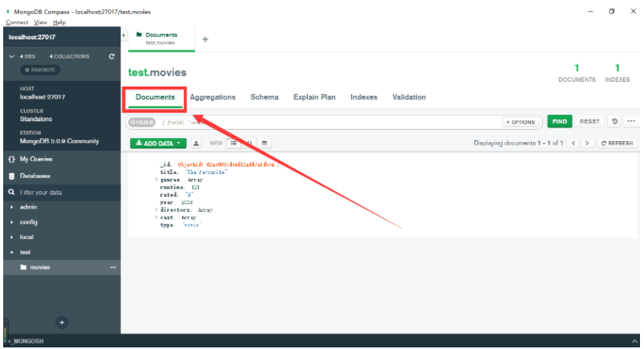Open movies collection options ellipsis

click(x=113, y=267)
